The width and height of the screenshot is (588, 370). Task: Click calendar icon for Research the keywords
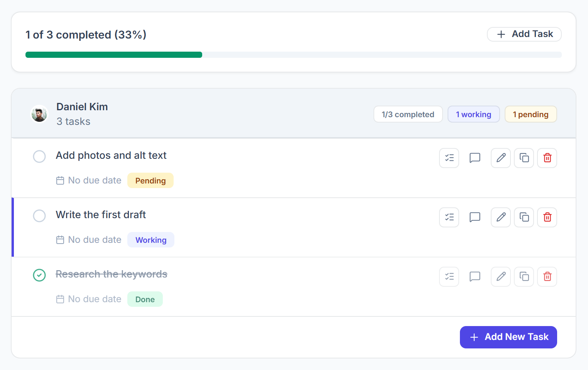click(60, 299)
